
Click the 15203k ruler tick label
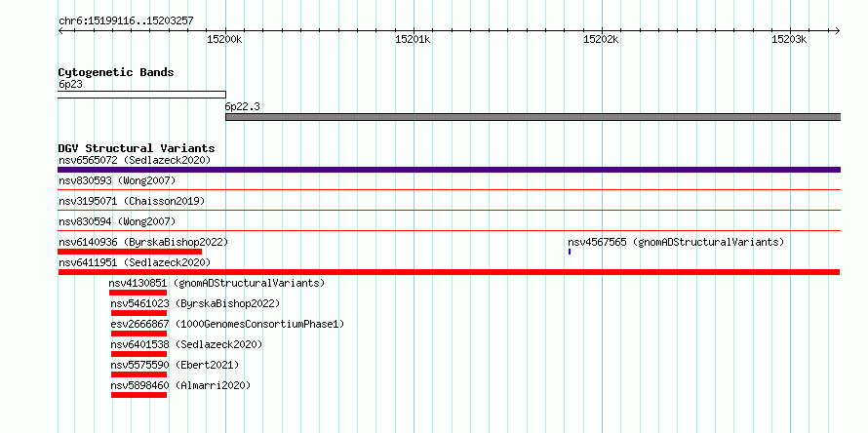(789, 39)
